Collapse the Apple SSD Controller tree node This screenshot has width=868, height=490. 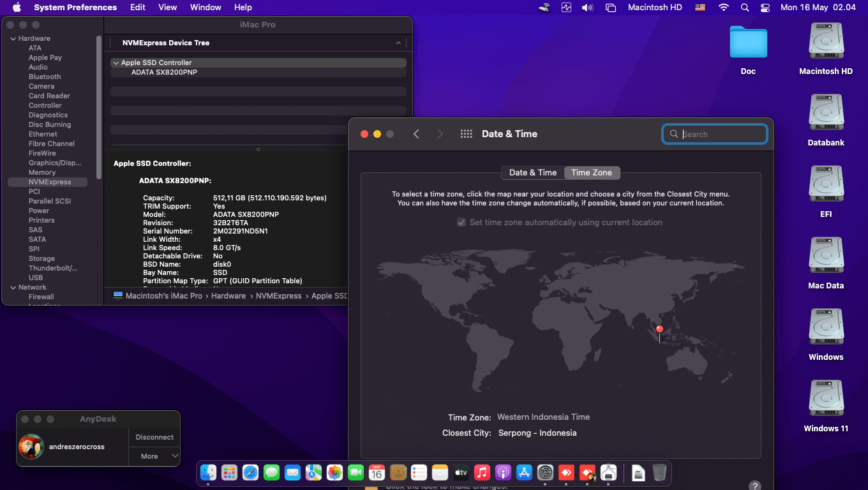click(116, 63)
